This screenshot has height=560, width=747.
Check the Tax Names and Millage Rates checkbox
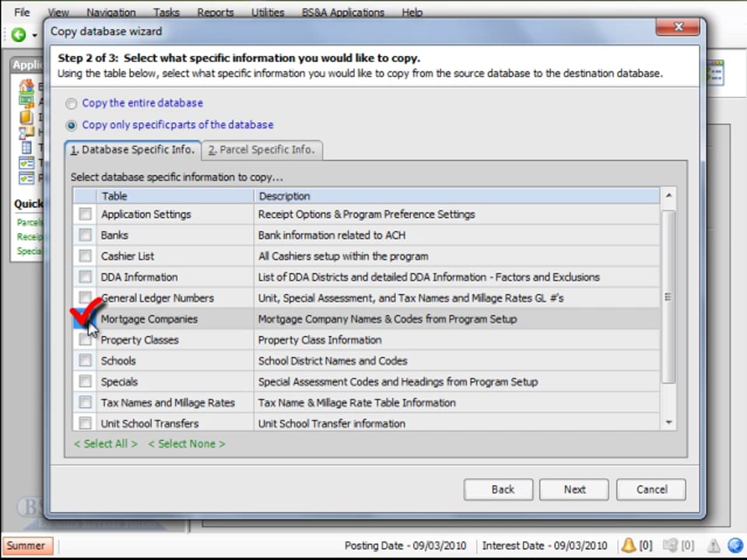pyautogui.click(x=86, y=402)
